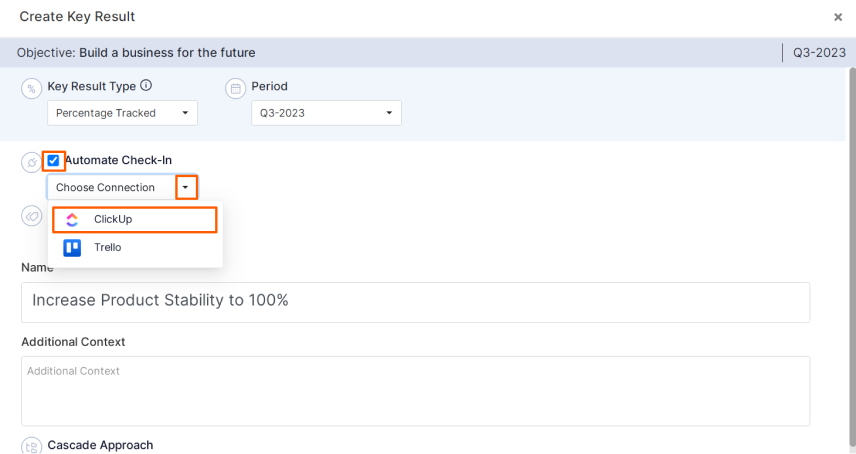
Task: Click the Cascade Approach hierarchy icon
Action: tap(32, 446)
